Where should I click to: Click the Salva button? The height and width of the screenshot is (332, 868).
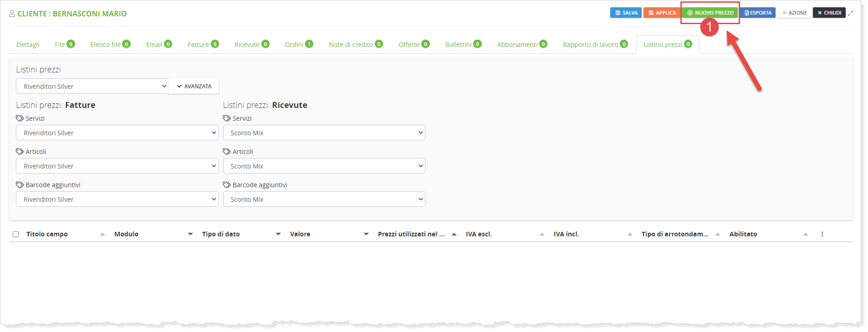(x=626, y=13)
